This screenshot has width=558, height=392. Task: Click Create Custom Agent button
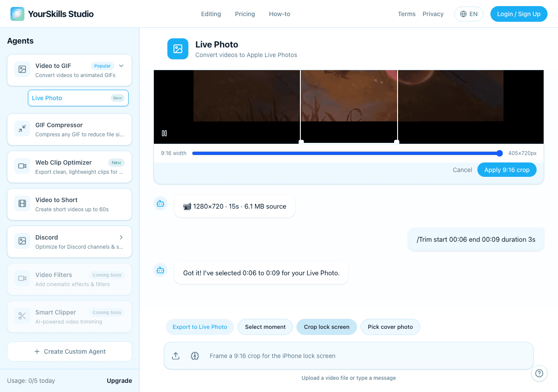pos(69,351)
